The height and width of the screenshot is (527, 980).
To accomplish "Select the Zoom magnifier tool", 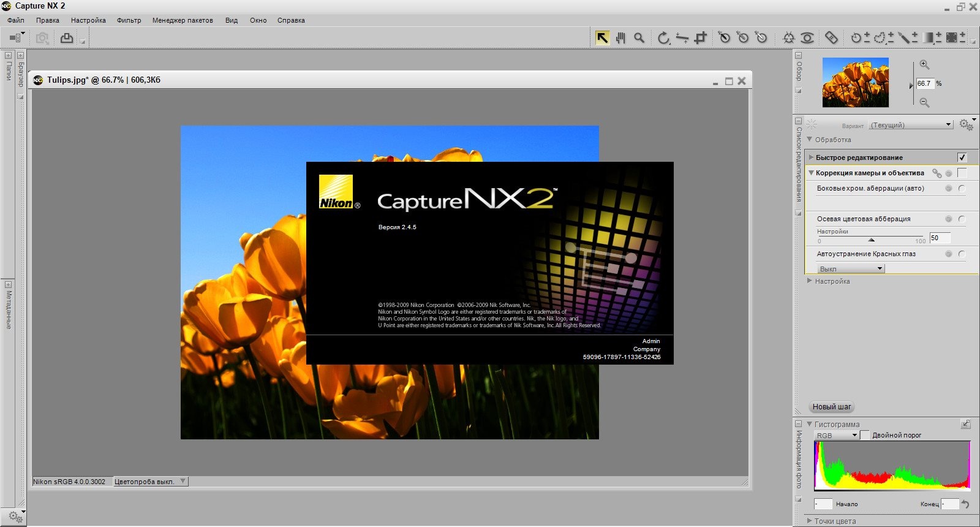I will click(639, 38).
